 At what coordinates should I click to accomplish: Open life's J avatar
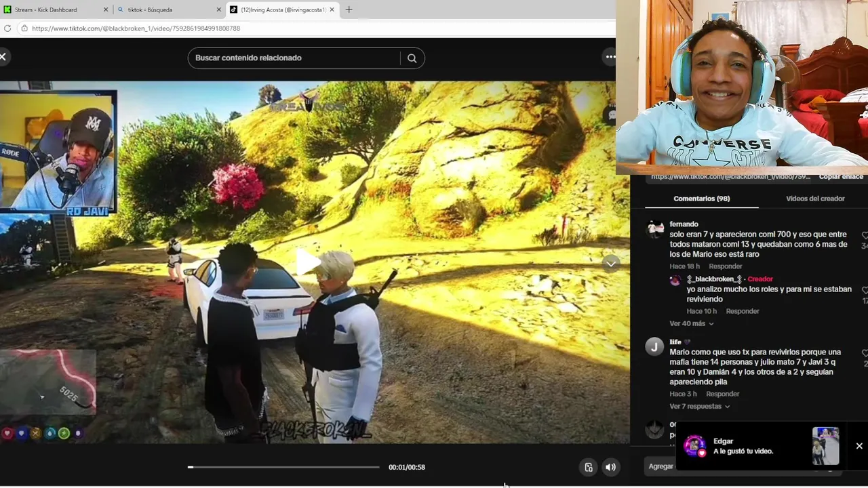(654, 347)
